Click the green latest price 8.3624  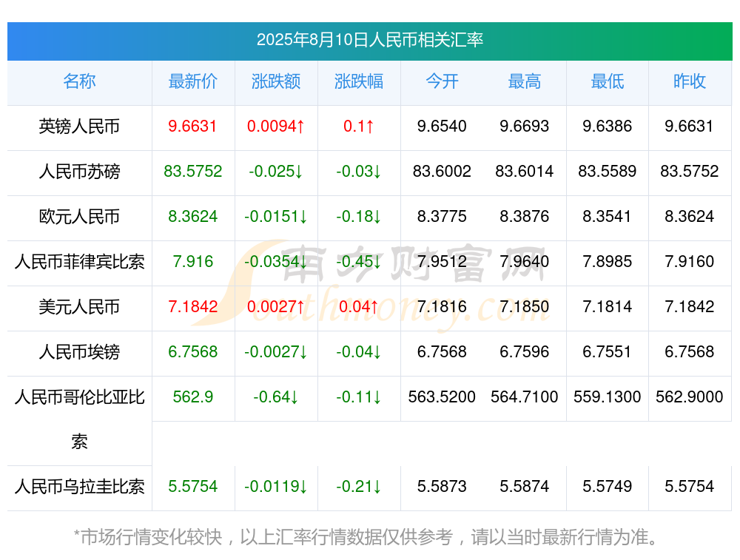click(x=192, y=217)
